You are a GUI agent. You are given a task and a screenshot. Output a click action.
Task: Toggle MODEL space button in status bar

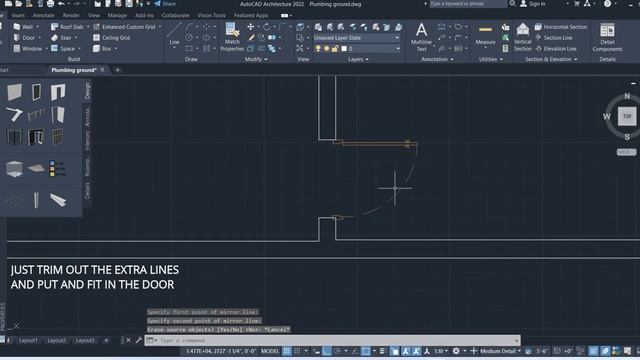click(x=270, y=351)
